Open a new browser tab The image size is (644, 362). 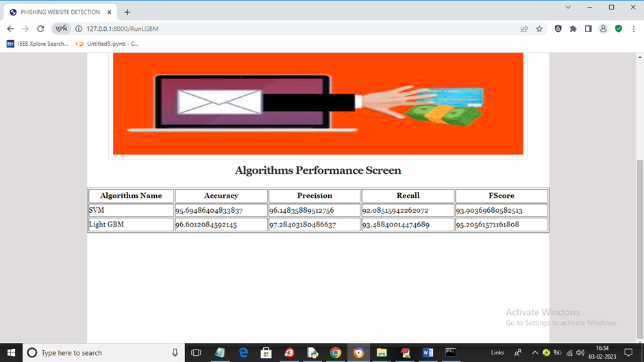[127, 12]
